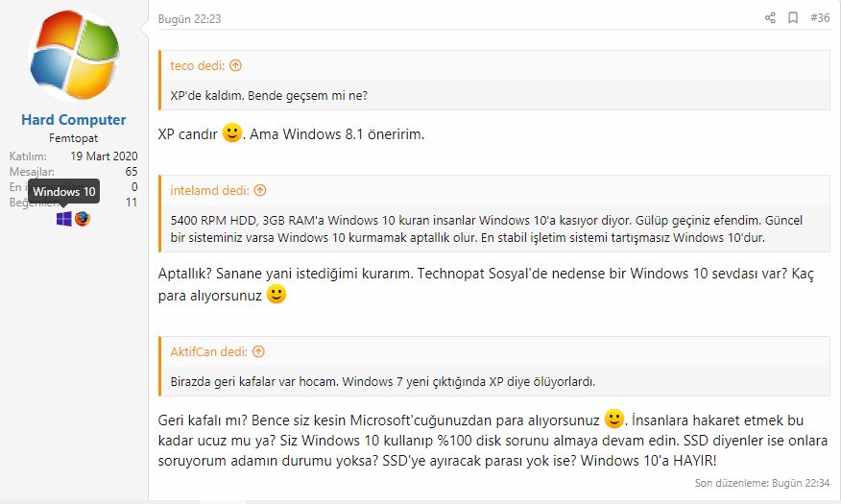841x504 pixels.
Task: Click the 'AktifCan dedi:' quote header
Action: [208, 351]
